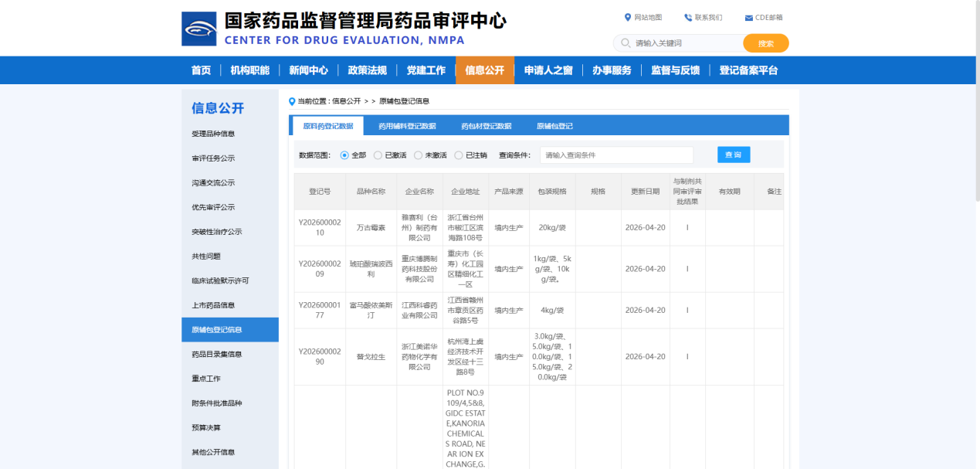The width and height of the screenshot is (980, 469).
Task: Click the CDE邮箱 link
Action: point(768,18)
